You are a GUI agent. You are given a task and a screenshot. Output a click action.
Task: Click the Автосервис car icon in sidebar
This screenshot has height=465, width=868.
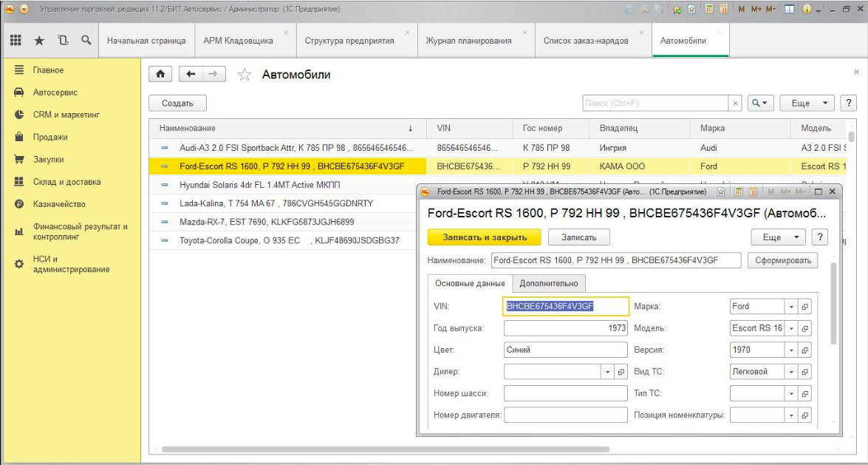tap(19, 92)
